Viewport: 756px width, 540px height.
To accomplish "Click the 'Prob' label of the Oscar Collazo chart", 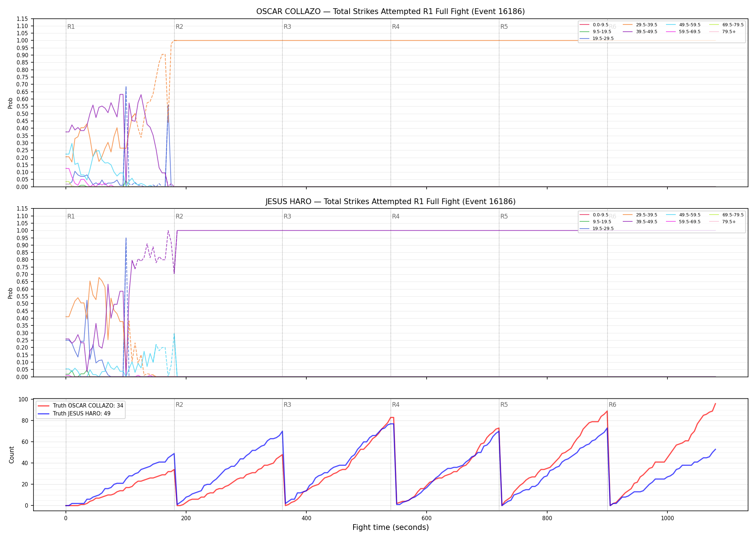I will coord(10,103).
